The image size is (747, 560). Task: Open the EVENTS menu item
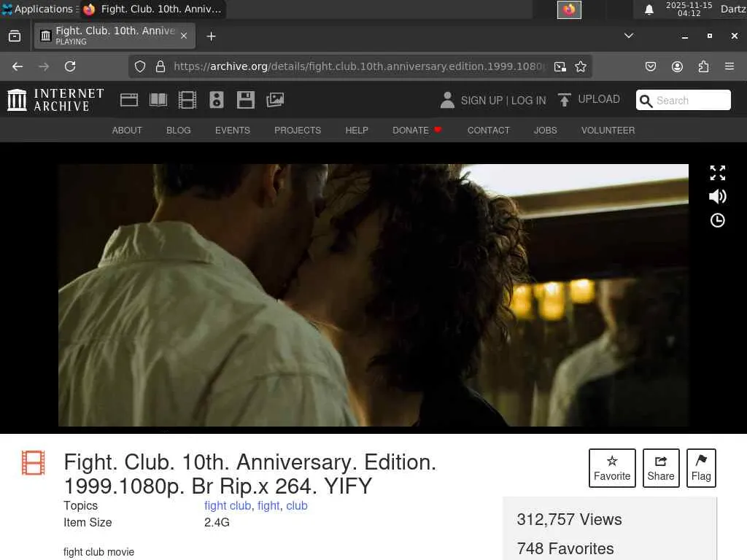pyautogui.click(x=233, y=131)
